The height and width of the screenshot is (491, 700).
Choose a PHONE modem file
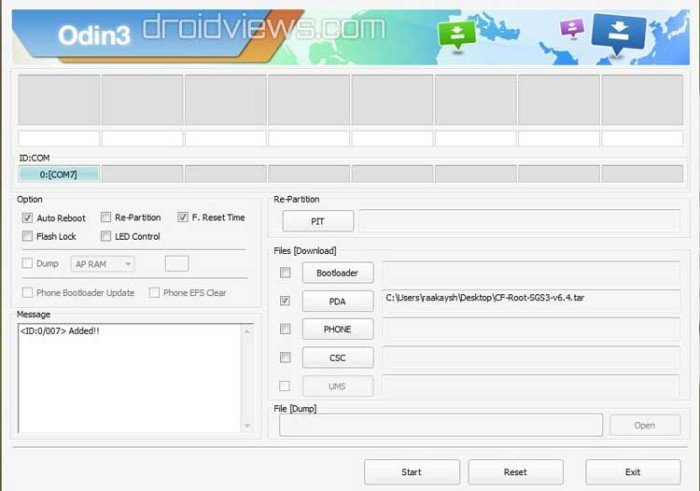click(x=338, y=329)
